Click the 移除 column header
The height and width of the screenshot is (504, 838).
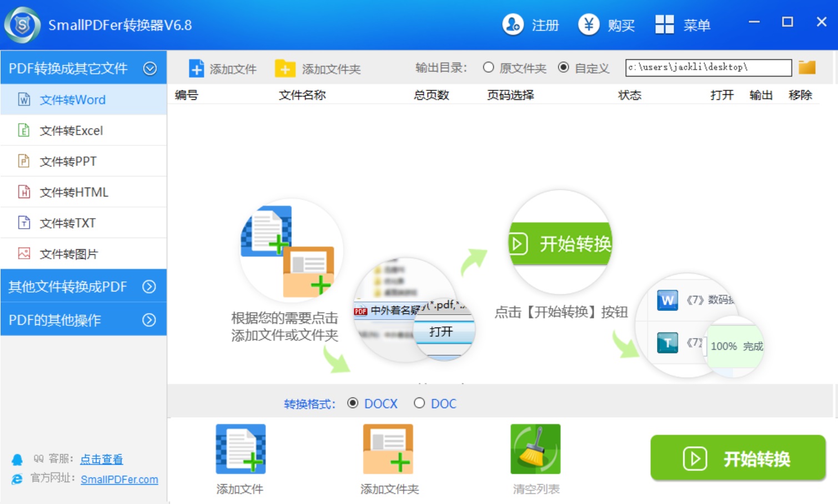pos(800,95)
